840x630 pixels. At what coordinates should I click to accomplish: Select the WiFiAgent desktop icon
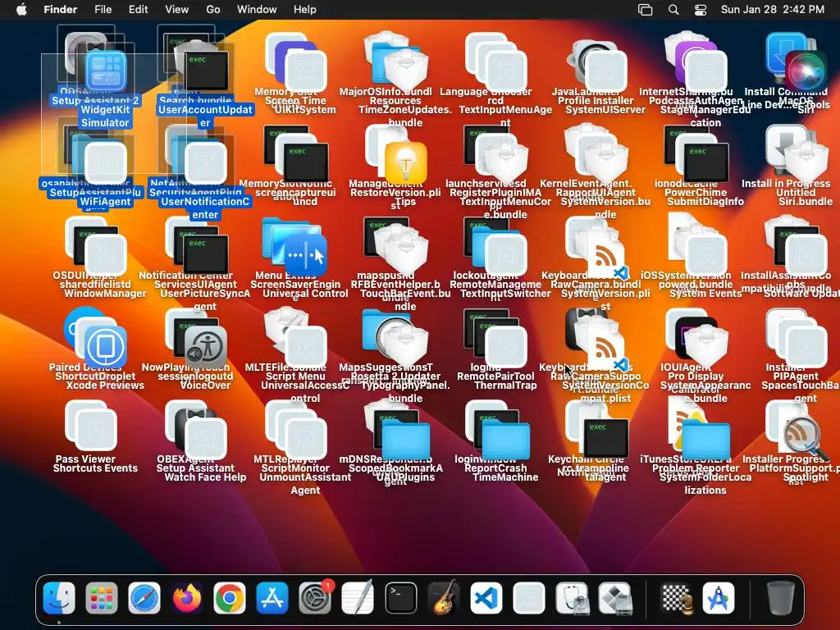coord(106,163)
